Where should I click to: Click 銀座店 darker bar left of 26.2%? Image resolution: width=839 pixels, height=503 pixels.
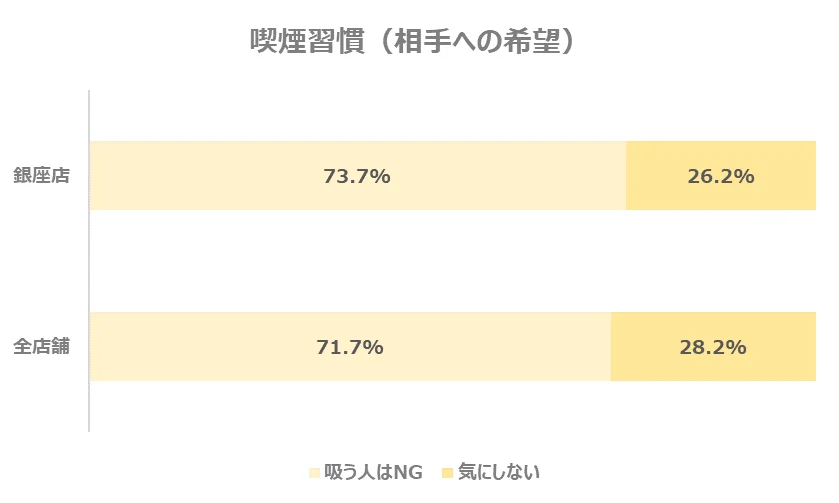(650, 176)
